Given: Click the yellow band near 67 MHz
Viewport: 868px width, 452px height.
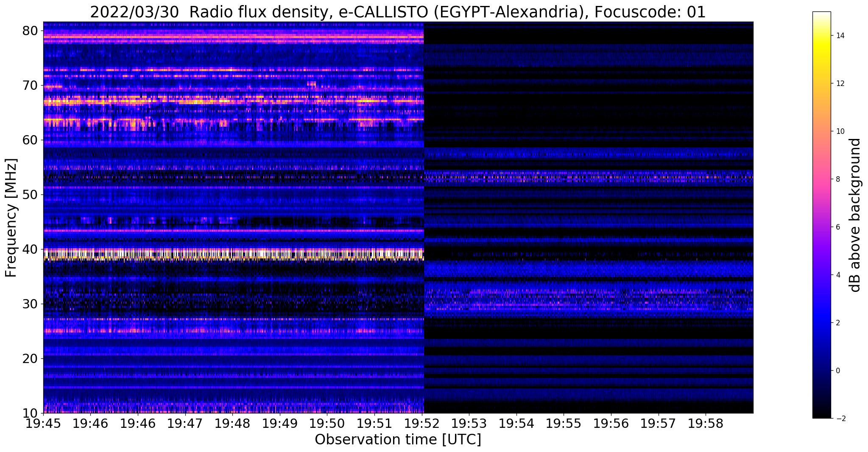Looking at the screenshot, I should click(x=233, y=101).
